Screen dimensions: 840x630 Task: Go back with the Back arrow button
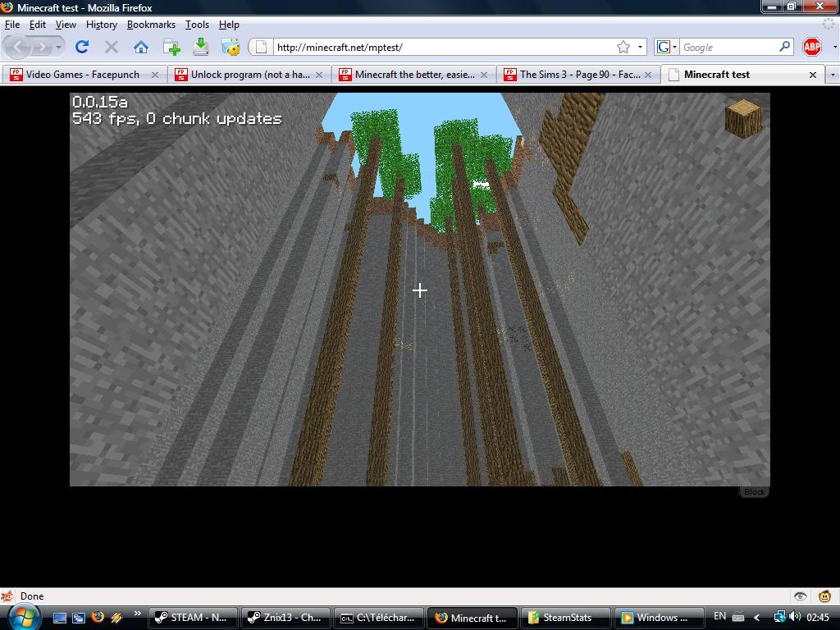tap(17, 47)
